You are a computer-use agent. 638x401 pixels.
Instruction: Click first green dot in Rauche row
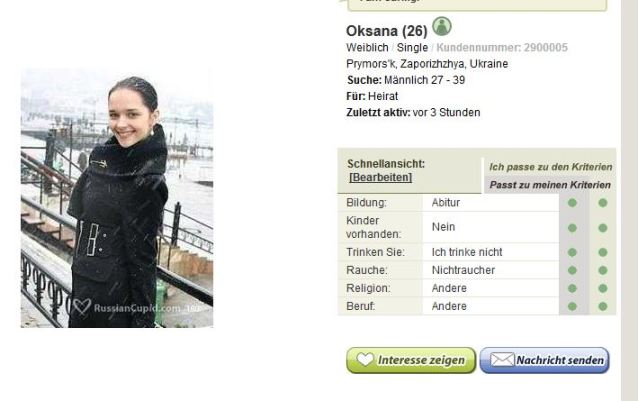click(x=572, y=270)
